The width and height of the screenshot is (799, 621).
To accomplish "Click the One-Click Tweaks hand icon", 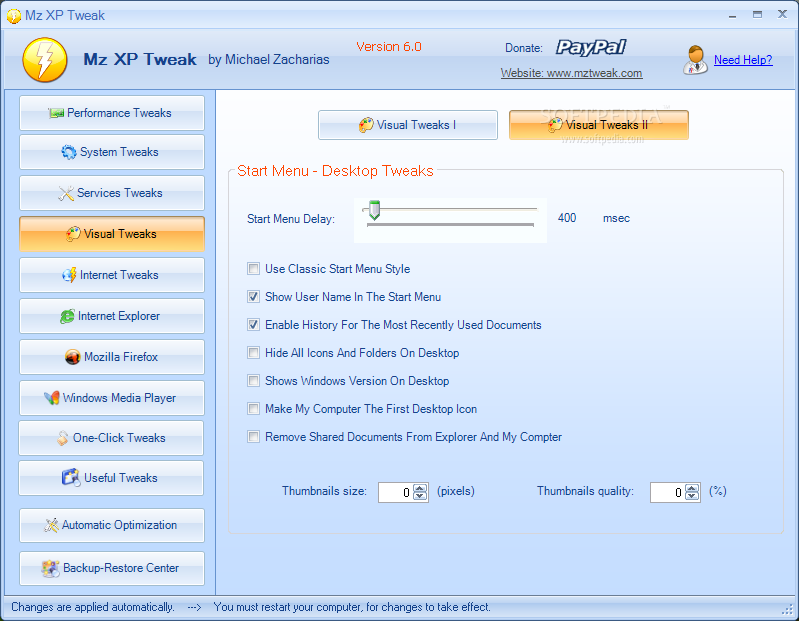I will tap(62, 438).
